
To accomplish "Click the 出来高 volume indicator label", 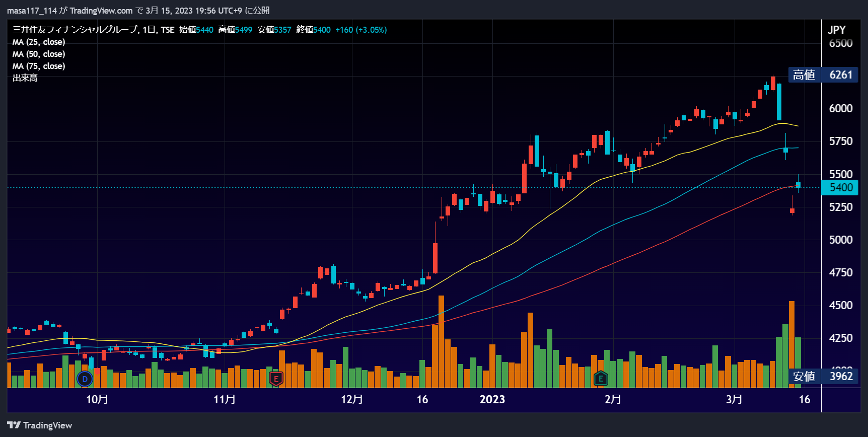I will (25, 78).
